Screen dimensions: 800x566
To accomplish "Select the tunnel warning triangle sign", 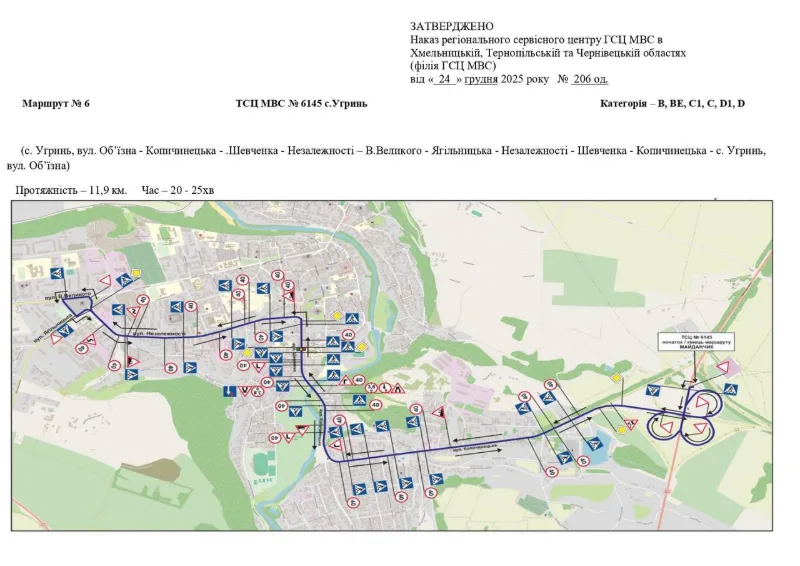I will point(398,388).
